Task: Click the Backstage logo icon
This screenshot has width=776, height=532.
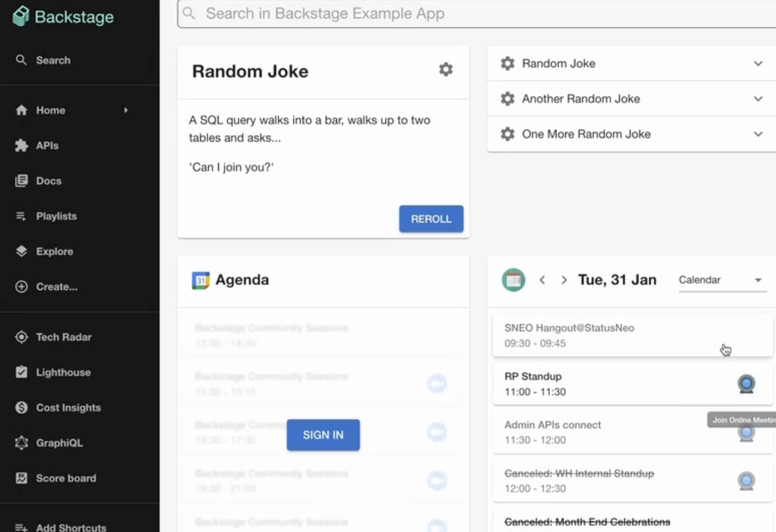Action: tap(21, 17)
